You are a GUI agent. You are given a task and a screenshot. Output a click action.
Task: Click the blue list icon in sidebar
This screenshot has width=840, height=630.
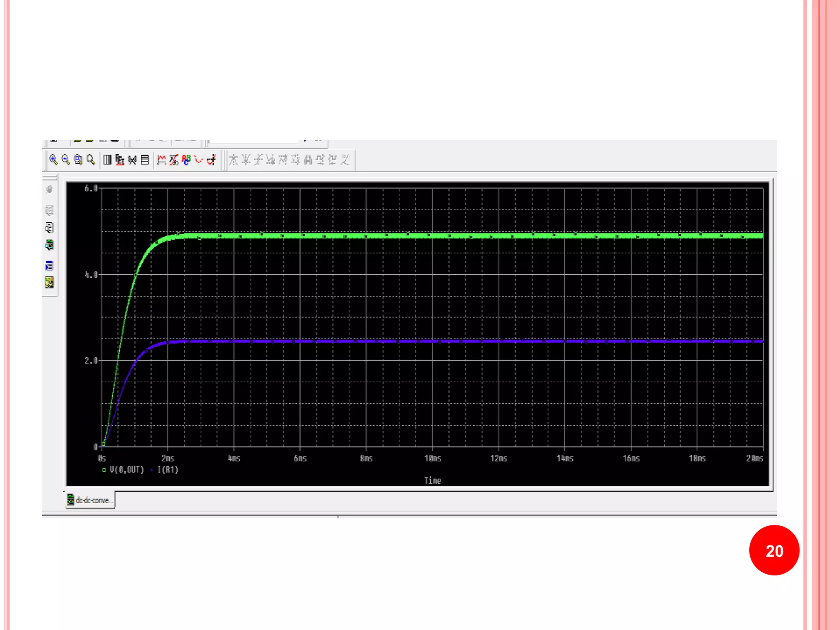[49, 266]
